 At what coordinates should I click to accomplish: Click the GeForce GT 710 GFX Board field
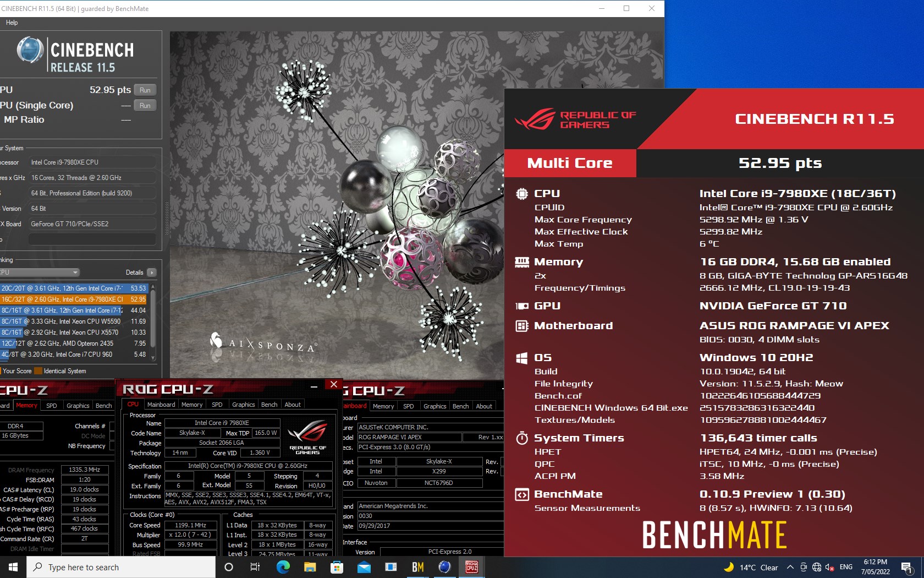click(92, 224)
